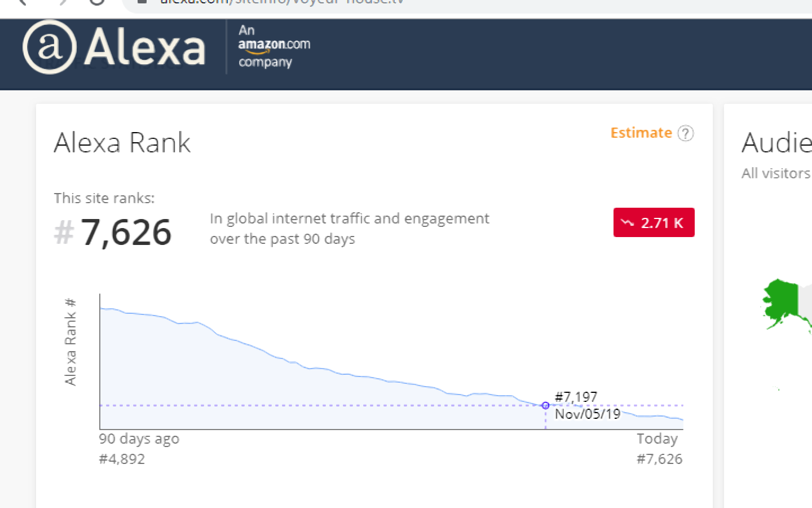The width and height of the screenshot is (812, 508).
Task: Click the "All visitors" audience label
Action: (775, 173)
